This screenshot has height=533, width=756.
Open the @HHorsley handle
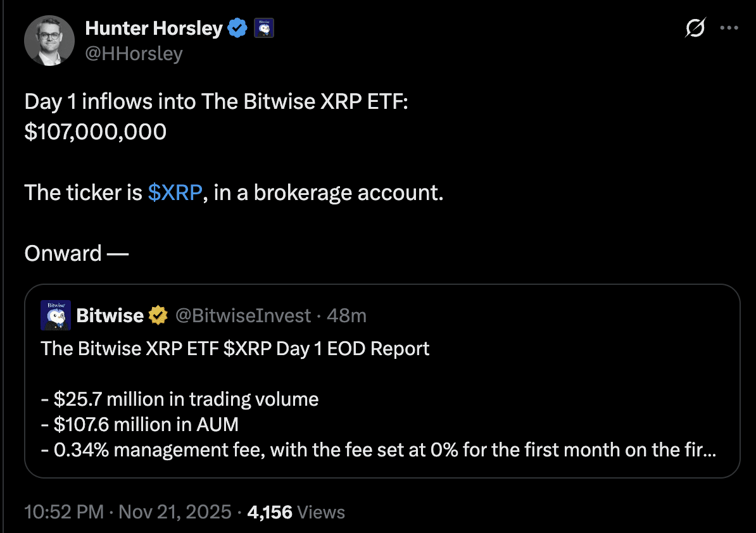133,54
